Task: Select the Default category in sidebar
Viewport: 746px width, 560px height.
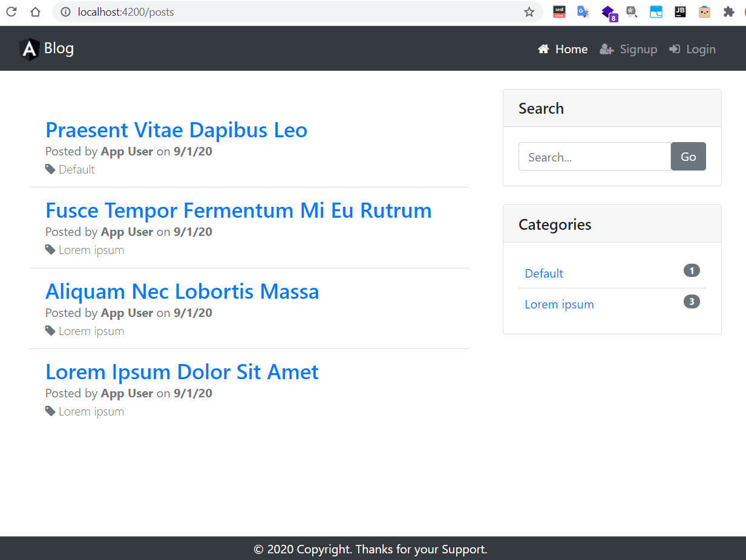Action: tap(544, 273)
